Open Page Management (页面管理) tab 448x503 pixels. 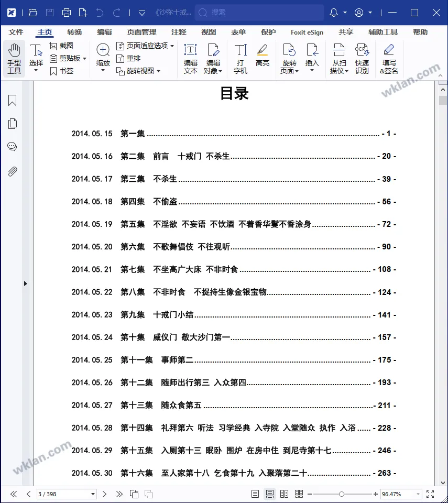pyautogui.click(x=141, y=32)
